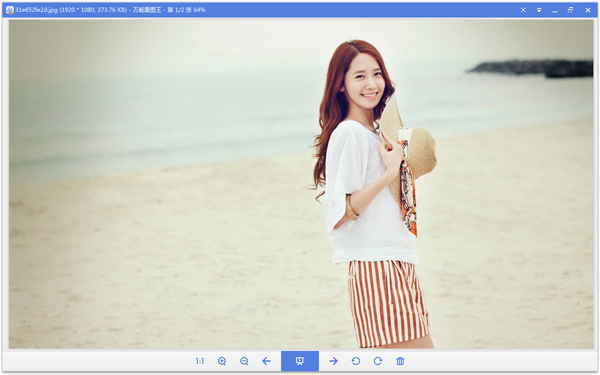Enter fullscreen mode from the title bar icon
This screenshot has height=375, width=600.
[x=523, y=10]
